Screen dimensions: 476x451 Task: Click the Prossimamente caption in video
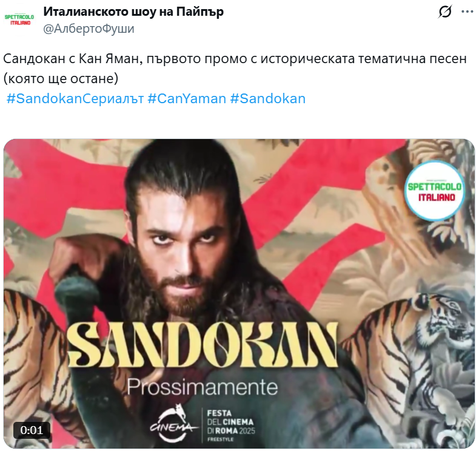[203, 387]
